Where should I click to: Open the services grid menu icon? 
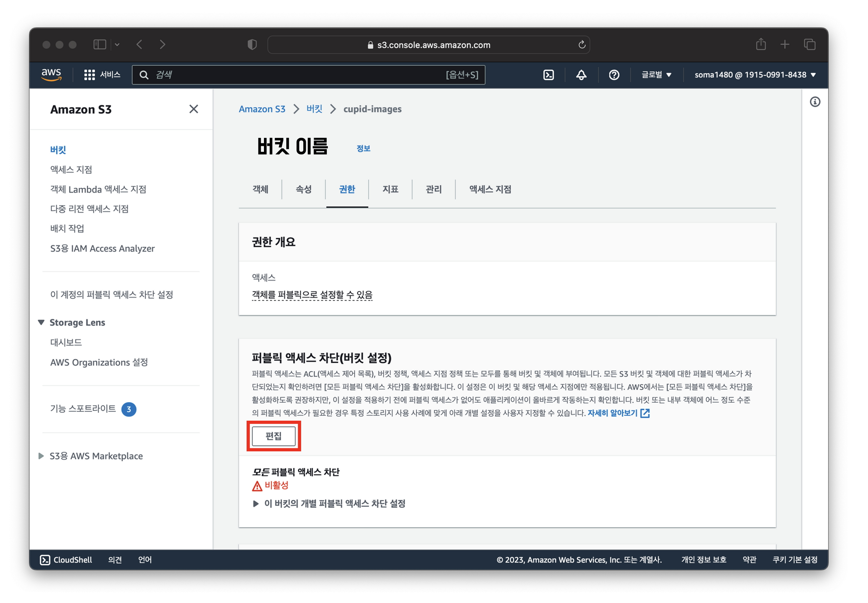89,75
